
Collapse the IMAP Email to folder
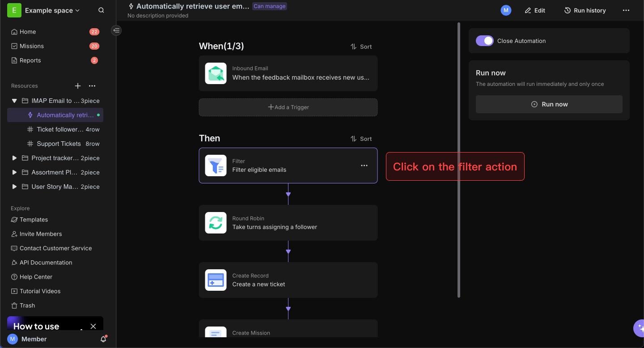14,101
